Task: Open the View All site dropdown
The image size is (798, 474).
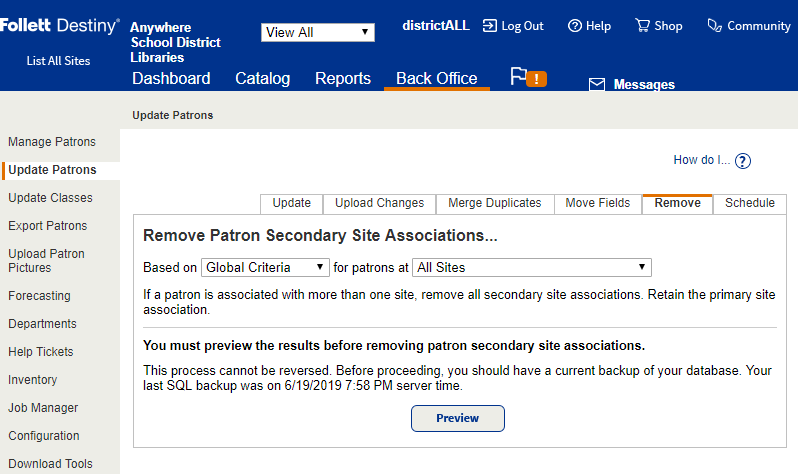Action: (318, 32)
